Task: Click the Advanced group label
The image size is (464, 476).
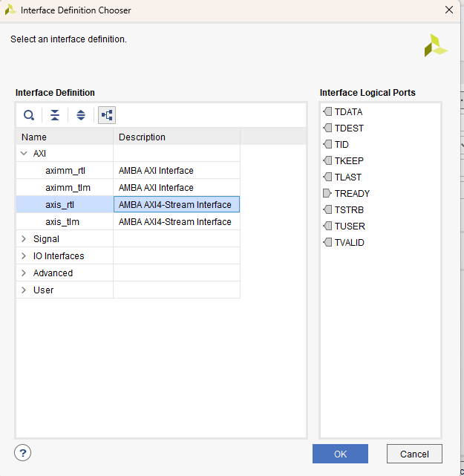Action: pyautogui.click(x=53, y=273)
